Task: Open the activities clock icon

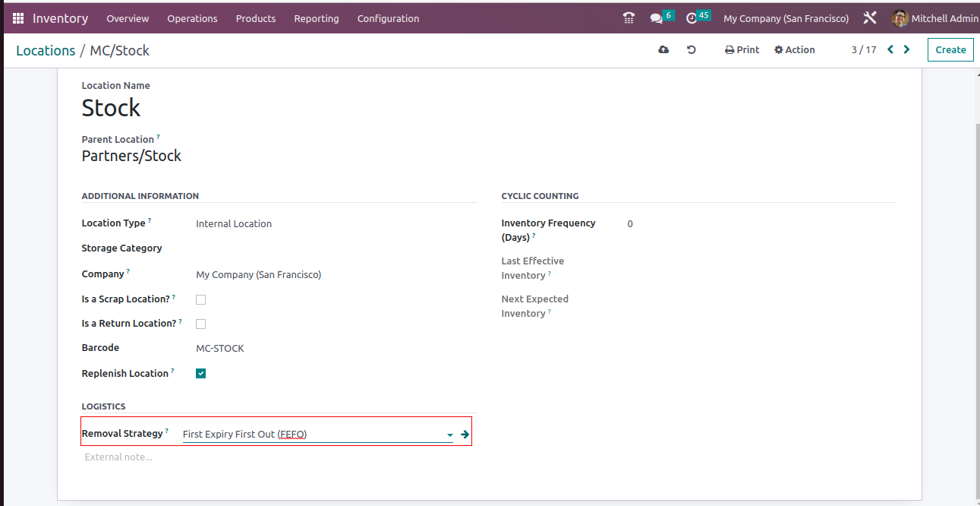Action: [x=692, y=18]
